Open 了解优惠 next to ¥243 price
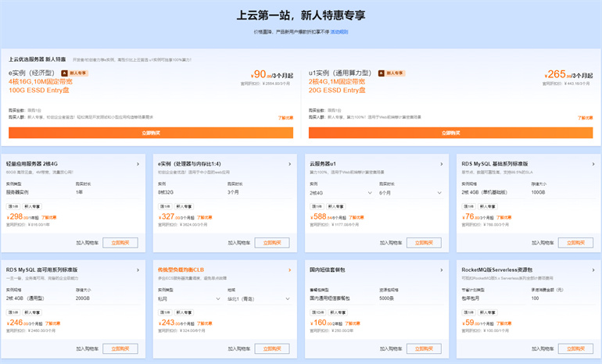The width and height of the screenshot is (602, 364). 204,323
